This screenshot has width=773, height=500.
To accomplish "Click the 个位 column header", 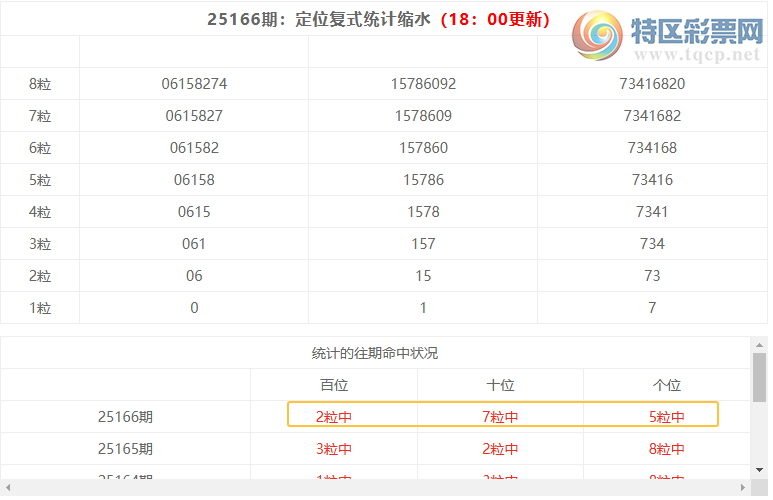I will 666,385.
